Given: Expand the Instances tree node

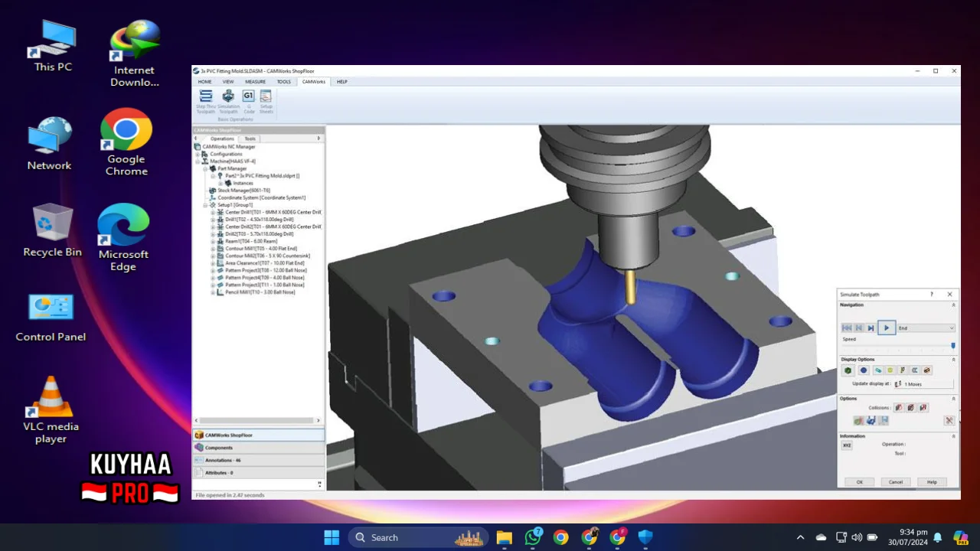Looking at the screenshot, I should [220, 183].
